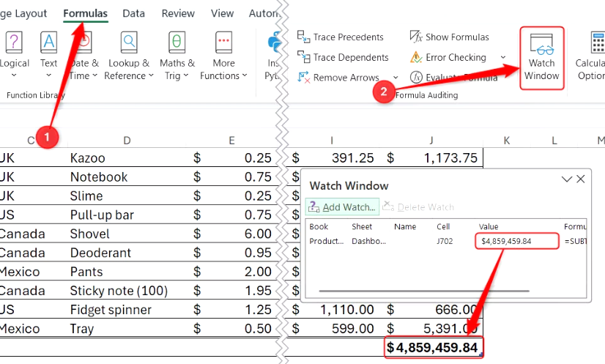605x364 pixels.
Task: Expand the Lookup & Reference dropdown arrow
Action: (151, 75)
